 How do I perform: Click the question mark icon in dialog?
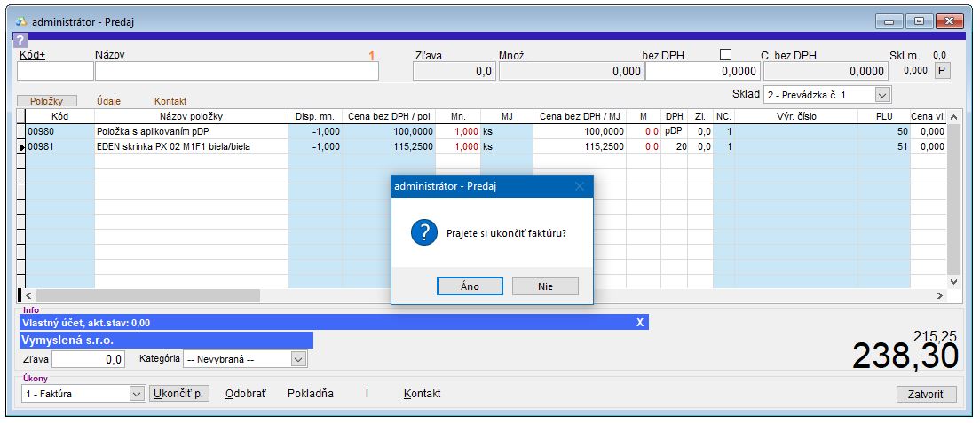[x=423, y=233]
